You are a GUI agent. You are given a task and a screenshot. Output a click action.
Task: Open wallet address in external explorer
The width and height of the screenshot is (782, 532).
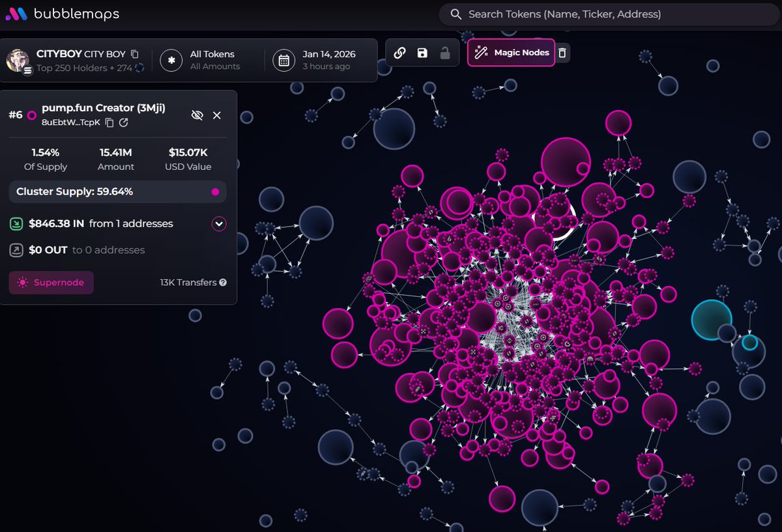[123, 122]
